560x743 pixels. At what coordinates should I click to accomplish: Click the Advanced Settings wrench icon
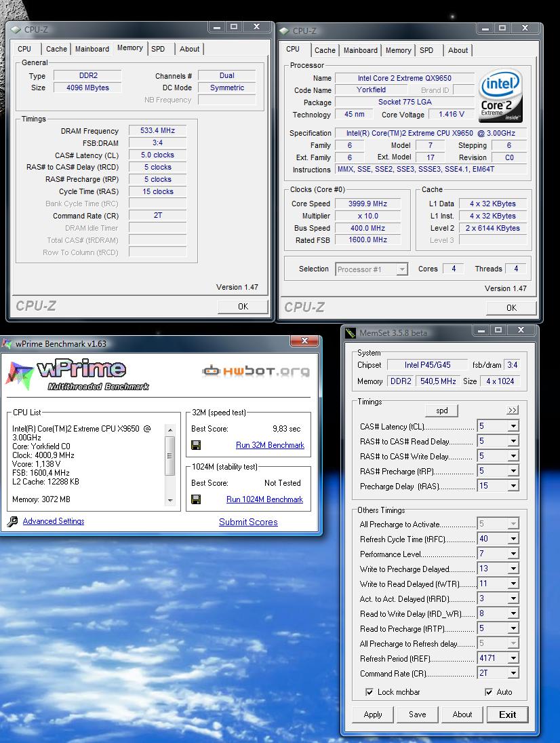[13, 521]
